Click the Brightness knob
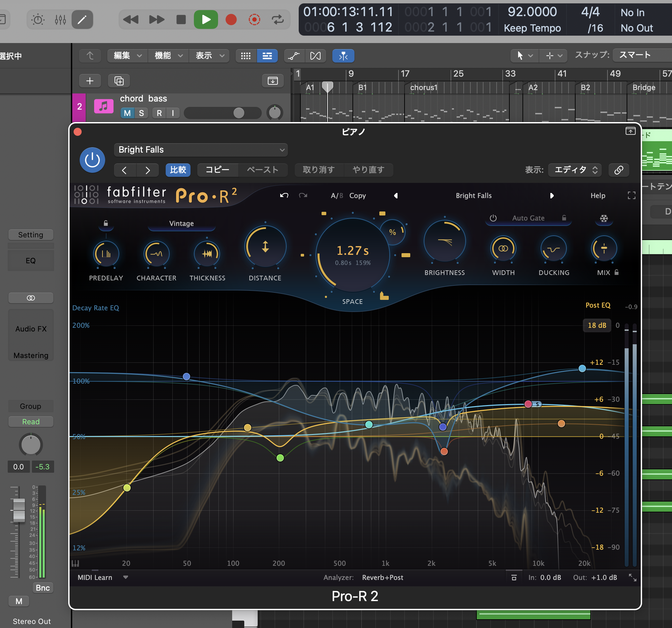This screenshot has width=672, height=628. pyautogui.click(x=445, y=241)
